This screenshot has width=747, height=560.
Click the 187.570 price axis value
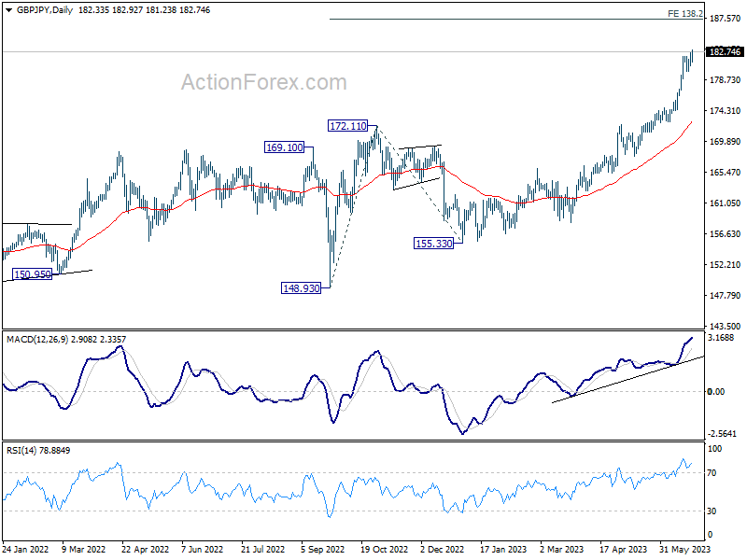[x=725, y=18]
